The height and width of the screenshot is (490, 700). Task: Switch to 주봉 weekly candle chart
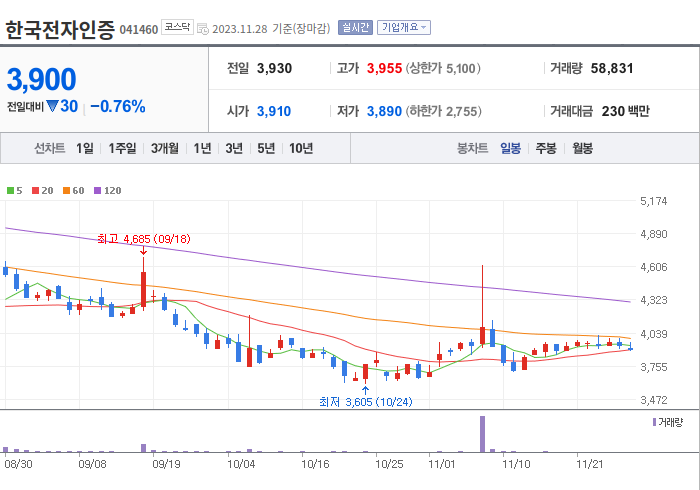click(546, 148)
